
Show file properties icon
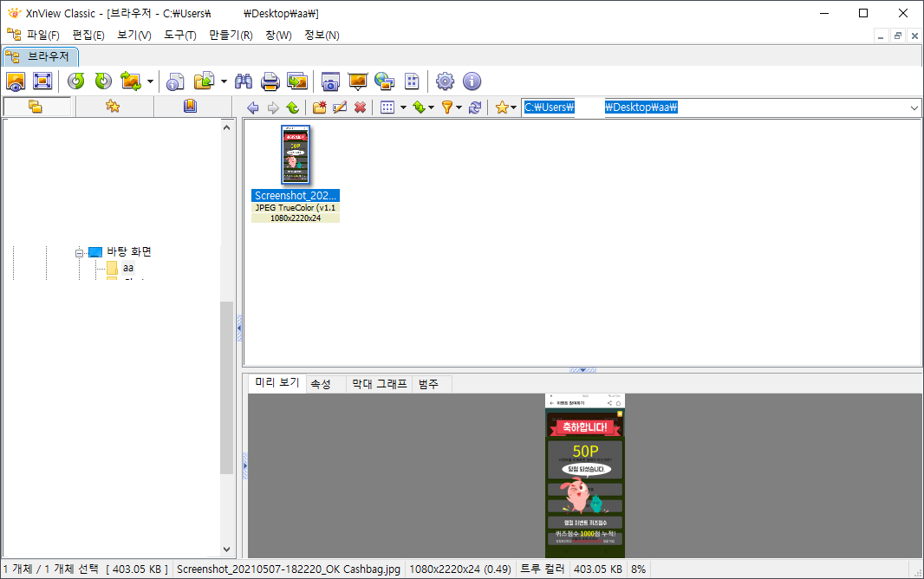pos(175,81)
